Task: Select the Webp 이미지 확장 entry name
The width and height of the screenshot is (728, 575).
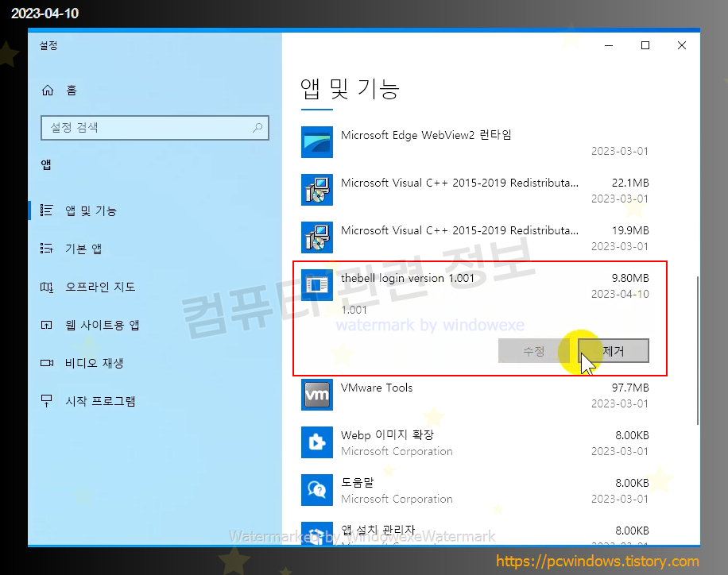Action: [x=387, y=435]
